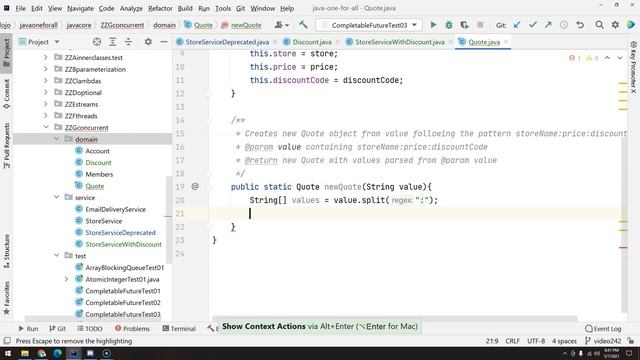Expand the ZZEstreams folder
This screenshot has height=360, width=640.
(46, 104)
